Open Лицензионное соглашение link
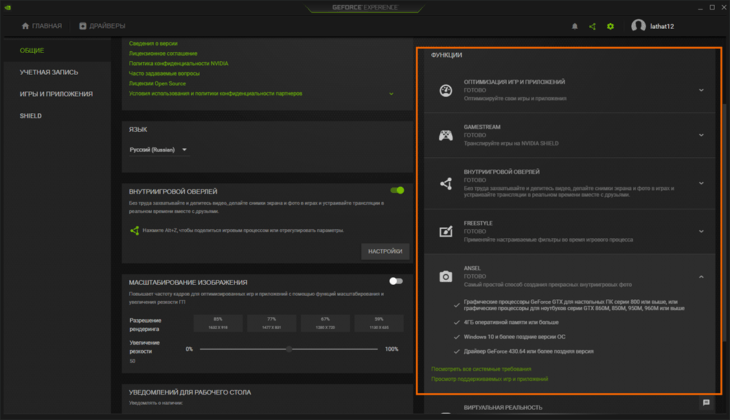 tap(163, 54)
